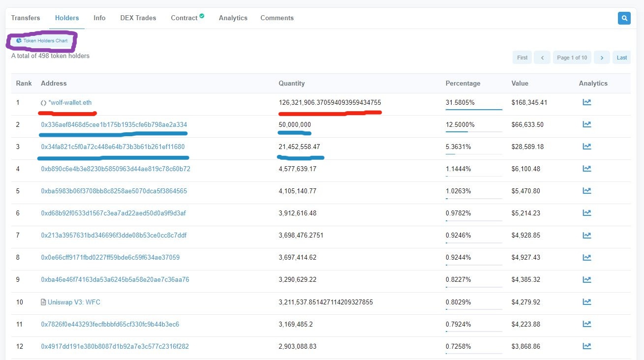The width and height of the screenshot is (644, 360).
Task: Jump to Last page of holders
Action: click(622, 58)
